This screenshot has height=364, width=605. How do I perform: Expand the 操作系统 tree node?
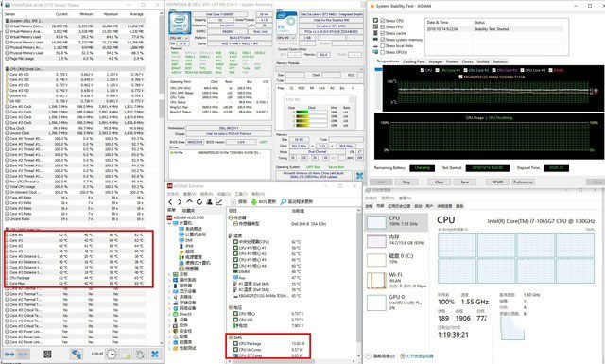170,280
